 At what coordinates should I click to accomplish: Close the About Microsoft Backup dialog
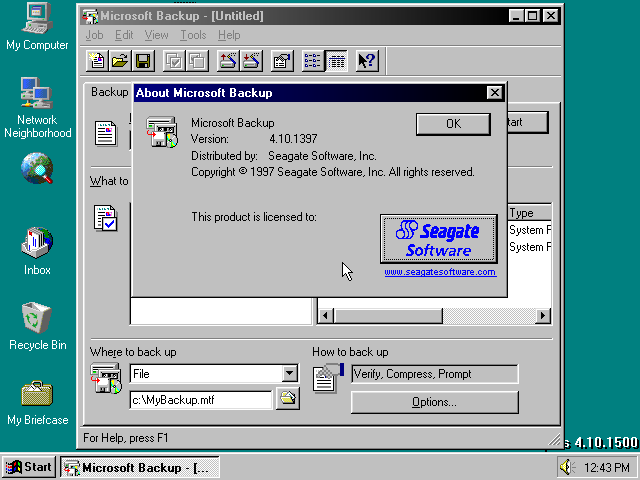[494, 93]
